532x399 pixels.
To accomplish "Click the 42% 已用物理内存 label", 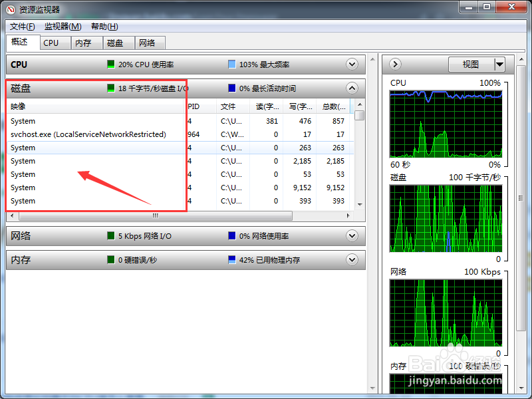I will coord(269,260).
